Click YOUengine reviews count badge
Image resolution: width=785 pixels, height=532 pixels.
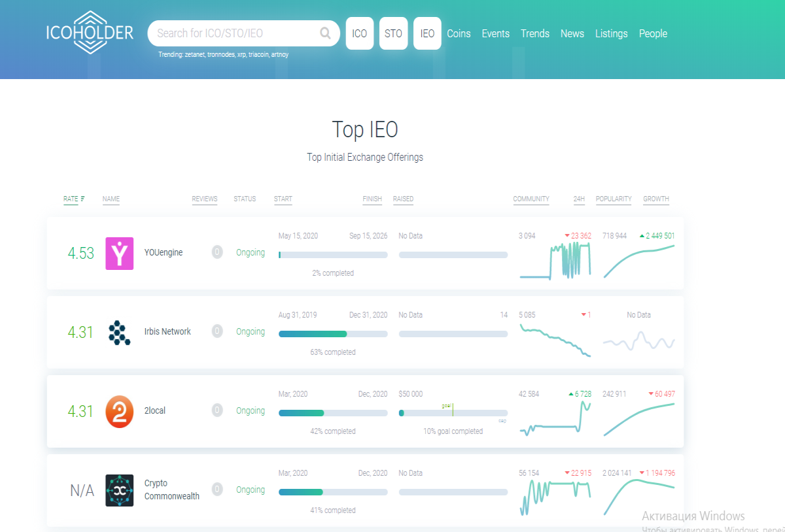(217, 252)
